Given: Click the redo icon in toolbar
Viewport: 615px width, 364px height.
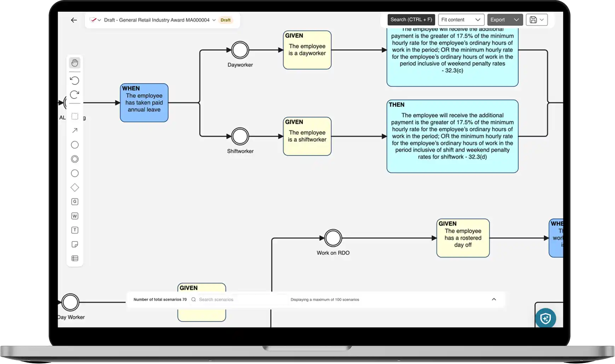Looking at the screenshot, I should point(75,95).
